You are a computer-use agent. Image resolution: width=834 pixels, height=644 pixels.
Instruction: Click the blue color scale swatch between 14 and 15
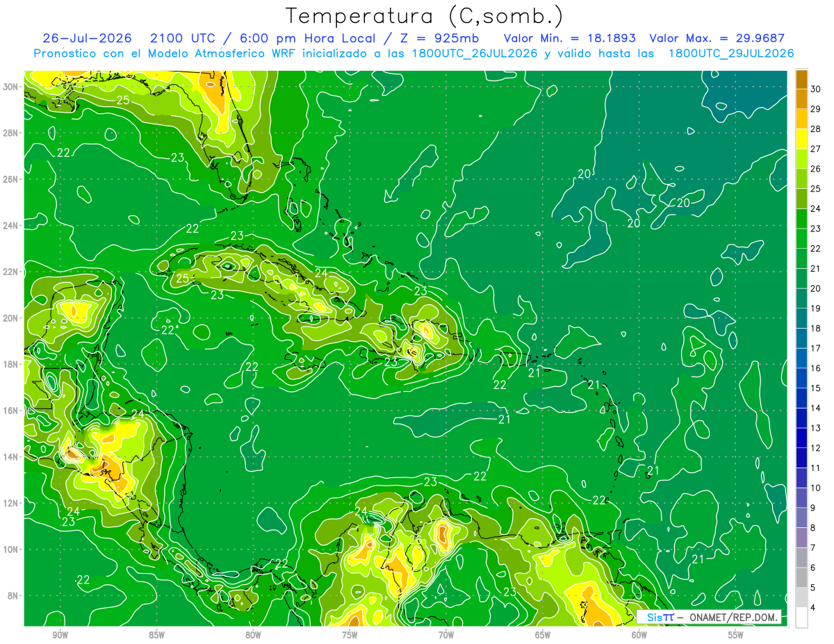(802, 398)
